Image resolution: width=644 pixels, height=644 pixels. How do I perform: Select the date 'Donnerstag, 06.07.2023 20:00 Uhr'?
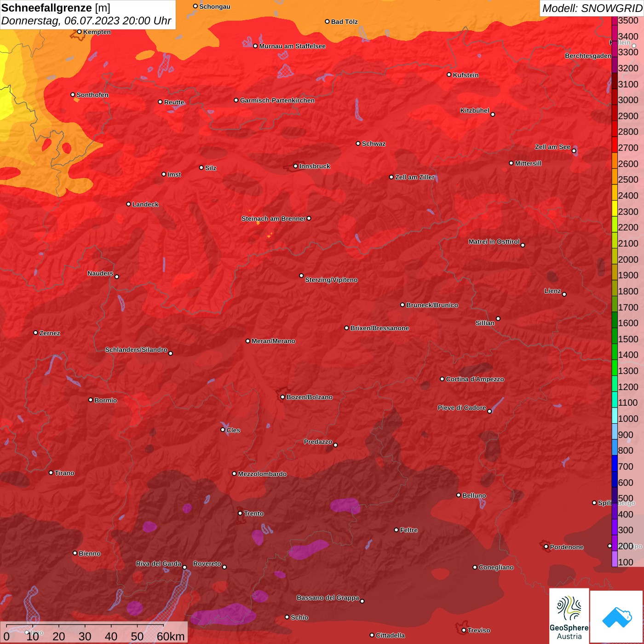point(86,21)
